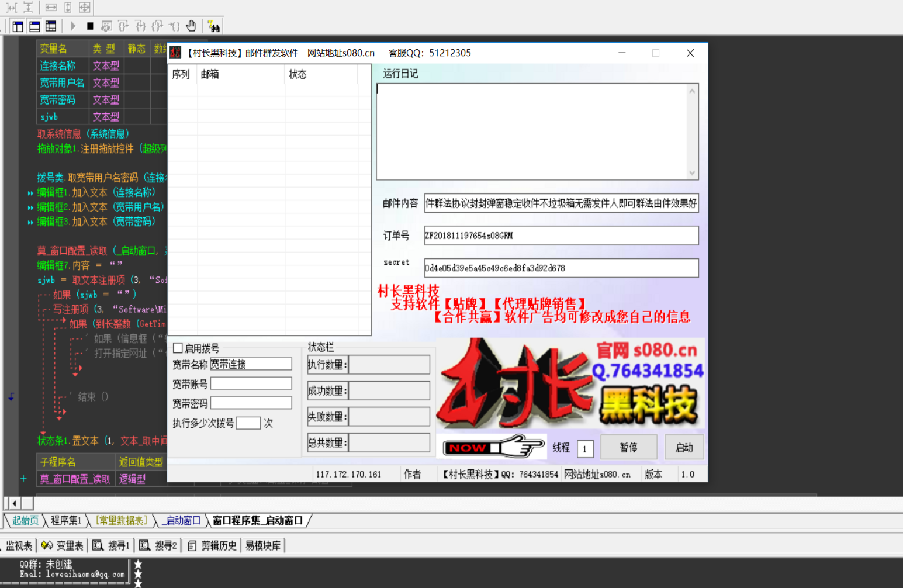Click the document icon of 剪辑历史 tab
The image size is (903, 588).
pos(192,545)
